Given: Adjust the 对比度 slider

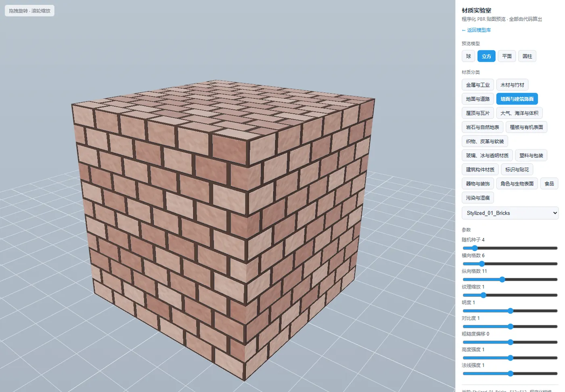Looking at the screenshot, I should 510,327.
